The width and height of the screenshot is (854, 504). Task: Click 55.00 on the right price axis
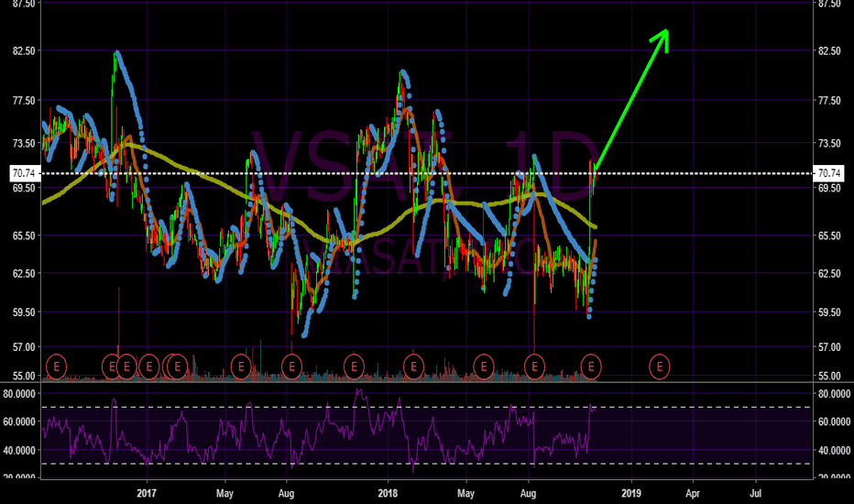829,376
